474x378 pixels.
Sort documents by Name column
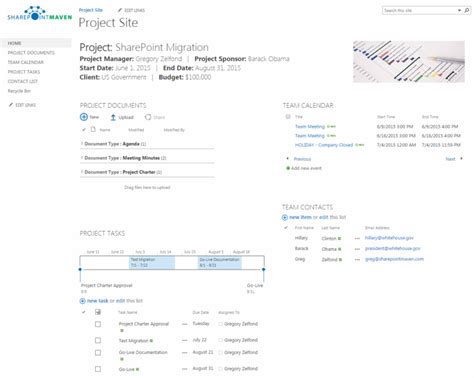tap(105, 130)
